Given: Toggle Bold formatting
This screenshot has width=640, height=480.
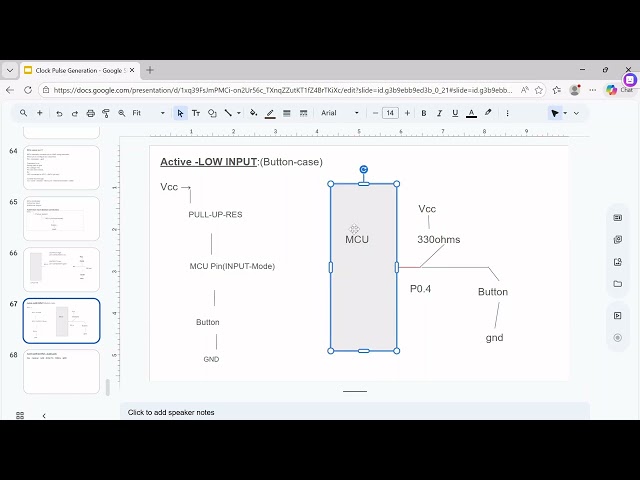Looking at the screenshot, I should (x=423, y=113).
